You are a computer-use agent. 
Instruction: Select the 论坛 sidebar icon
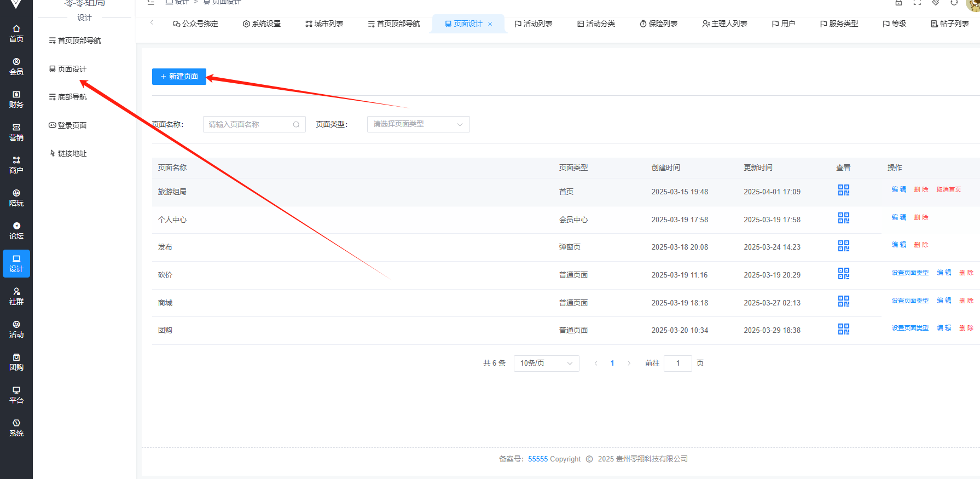point(16,230)
